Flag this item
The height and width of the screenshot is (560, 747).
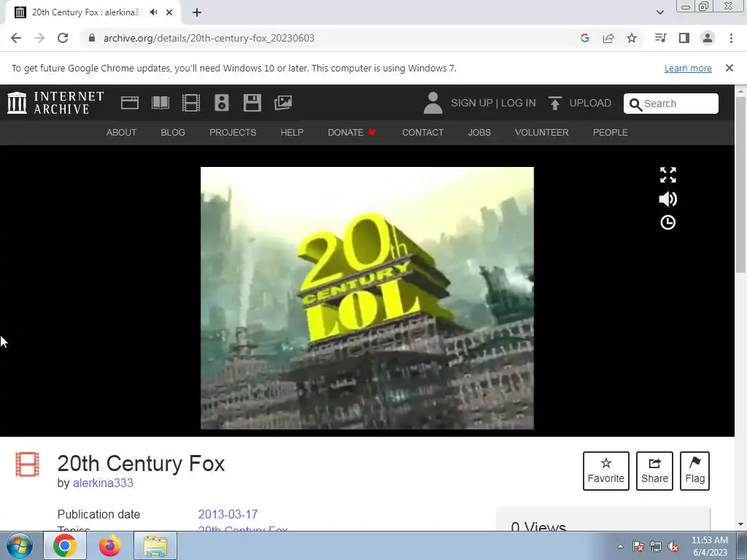694,471
